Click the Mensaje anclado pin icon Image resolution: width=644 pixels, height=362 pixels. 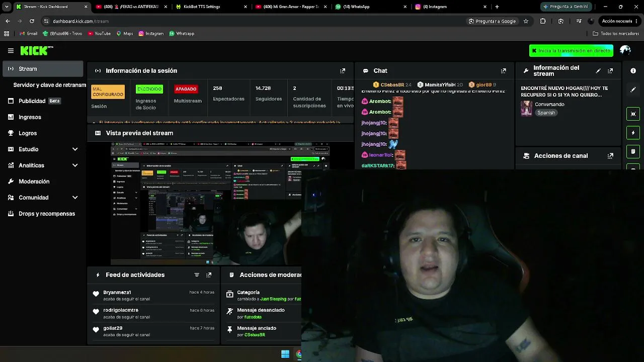tap(230, 330)
